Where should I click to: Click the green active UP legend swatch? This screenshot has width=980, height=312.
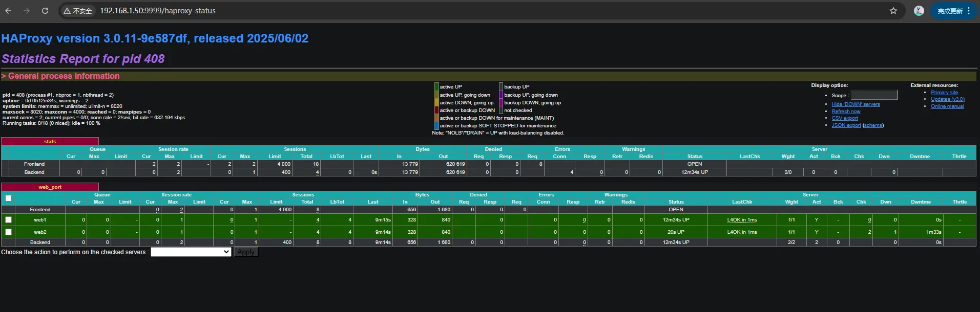(x=436, y=87)
